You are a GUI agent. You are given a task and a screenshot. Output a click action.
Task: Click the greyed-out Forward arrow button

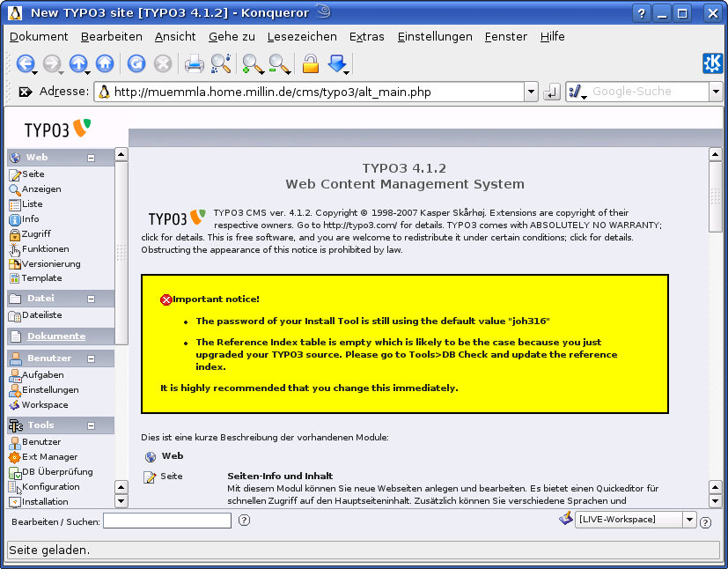(x=52, y=63)
